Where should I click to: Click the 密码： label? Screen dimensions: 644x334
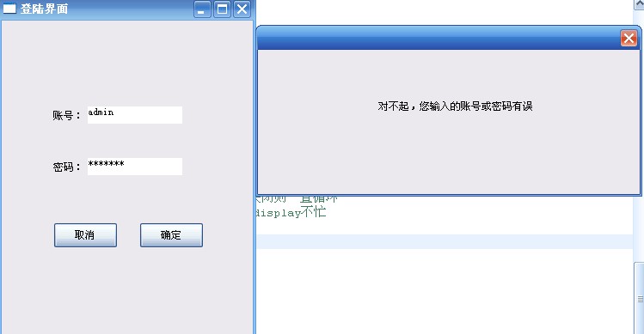pyautogui.click(x=66, y=167)
